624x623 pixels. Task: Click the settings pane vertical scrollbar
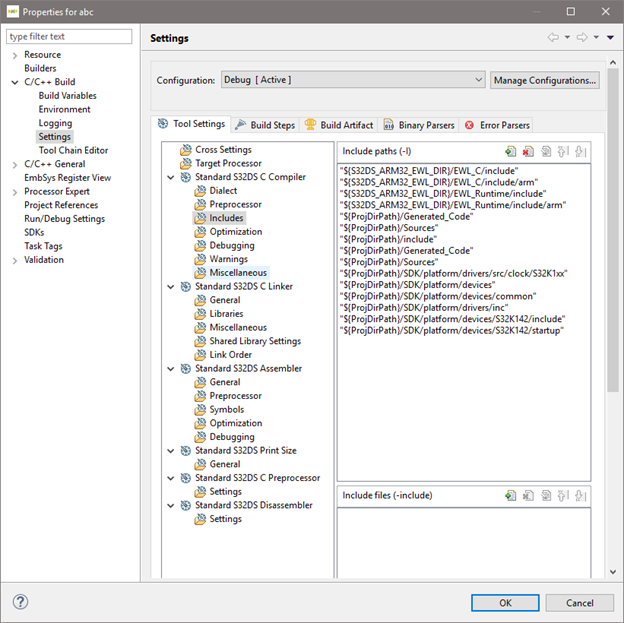[613, 231]
